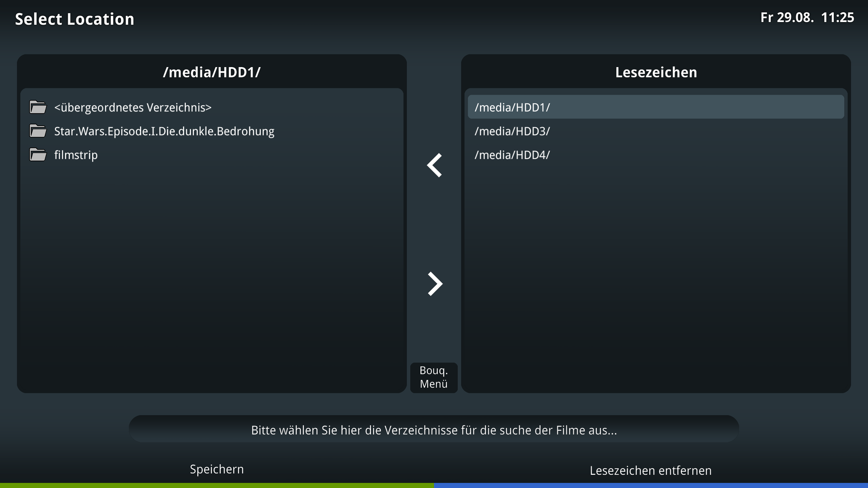Click the /media/HDD1/ path header
This screenshot has height=488, width=868.
212,72
